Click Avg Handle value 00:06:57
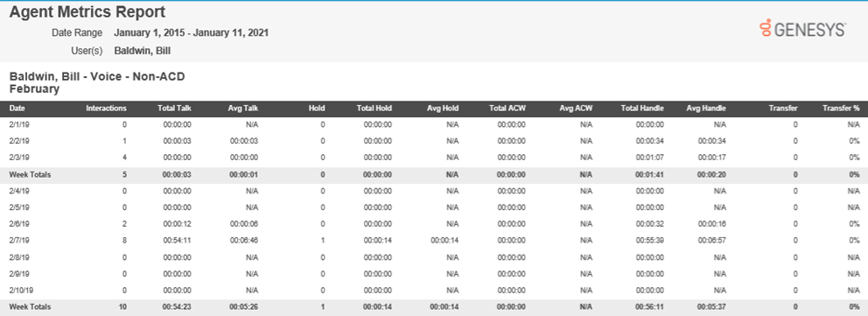 coord(712,241)
